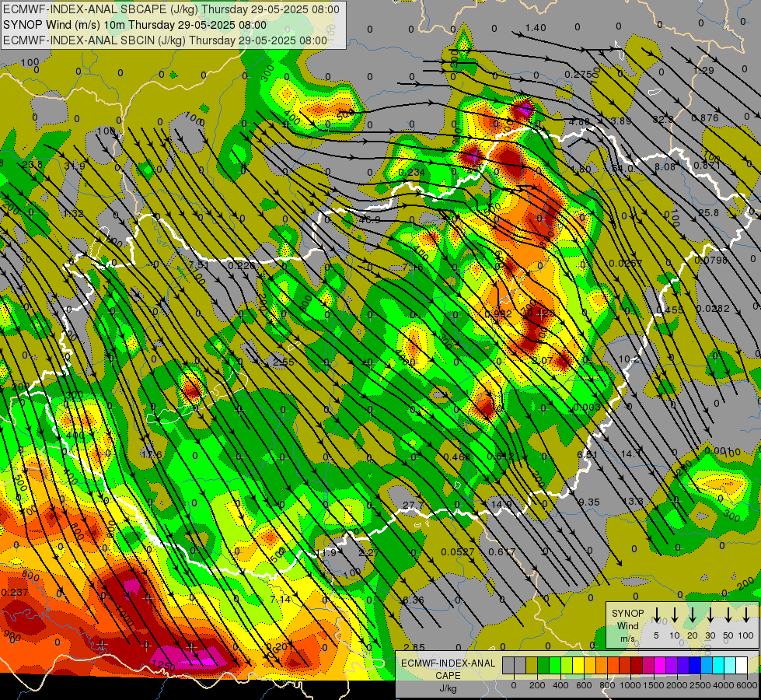Click the map value 0.0257

(x=626, y=264)
